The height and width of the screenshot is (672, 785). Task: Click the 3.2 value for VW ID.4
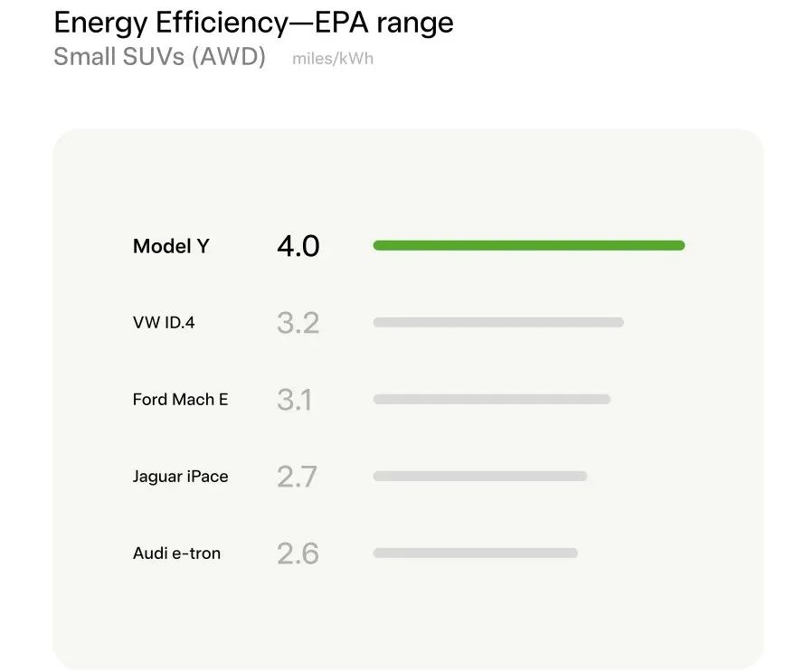pos(298,323)
